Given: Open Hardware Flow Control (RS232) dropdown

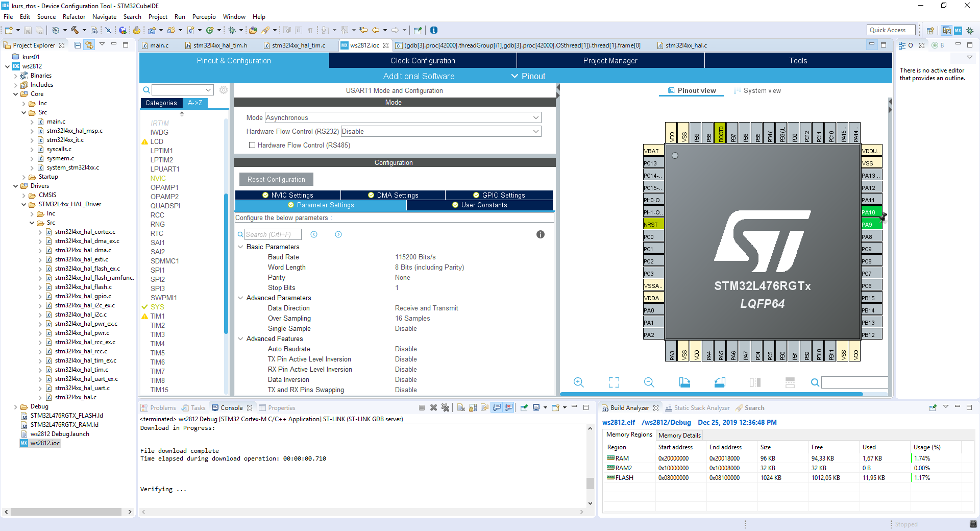Looking at the screenshot, I should click(x=441, y=131).
